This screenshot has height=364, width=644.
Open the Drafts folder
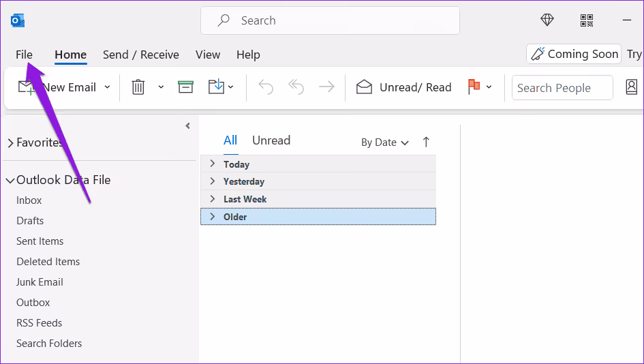[30, 221]
